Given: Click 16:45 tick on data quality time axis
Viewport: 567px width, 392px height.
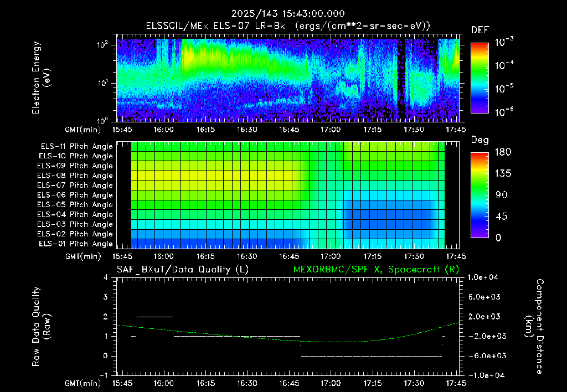Looking at the screenshot, I should click(x=289, y=383).
